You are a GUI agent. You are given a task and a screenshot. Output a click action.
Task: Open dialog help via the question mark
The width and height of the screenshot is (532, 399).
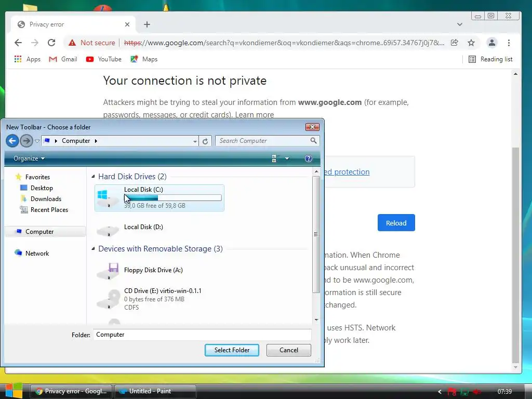309,158
